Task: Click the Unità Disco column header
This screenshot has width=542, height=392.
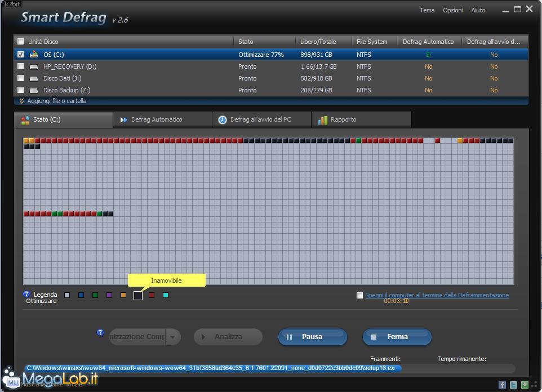Action: 43,42
